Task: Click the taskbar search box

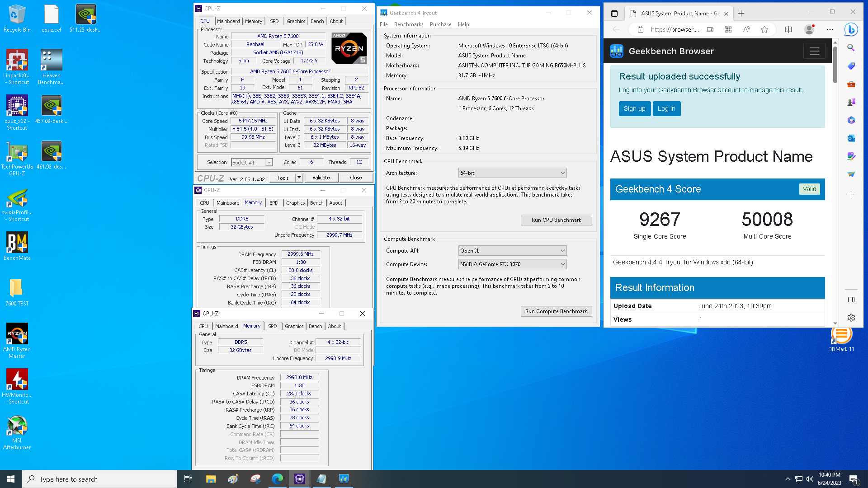Action: (99, 479)
